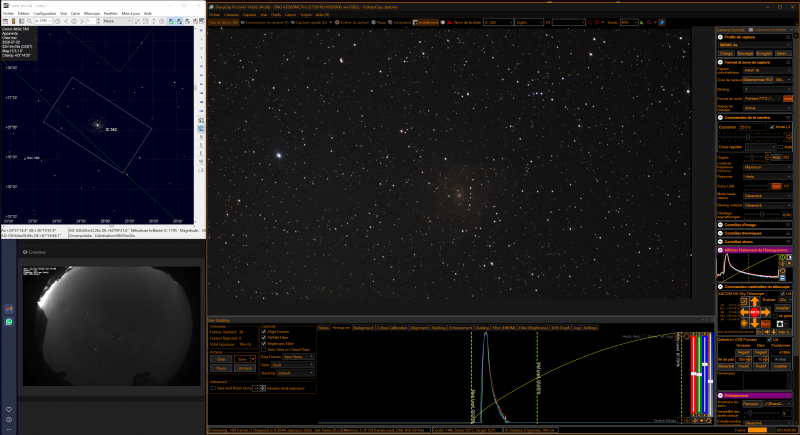This screenshot has width=800, height=435.
Task: Open the object name IC 342 dropdown
Action: pyautogui.click(x=498, y=22)
